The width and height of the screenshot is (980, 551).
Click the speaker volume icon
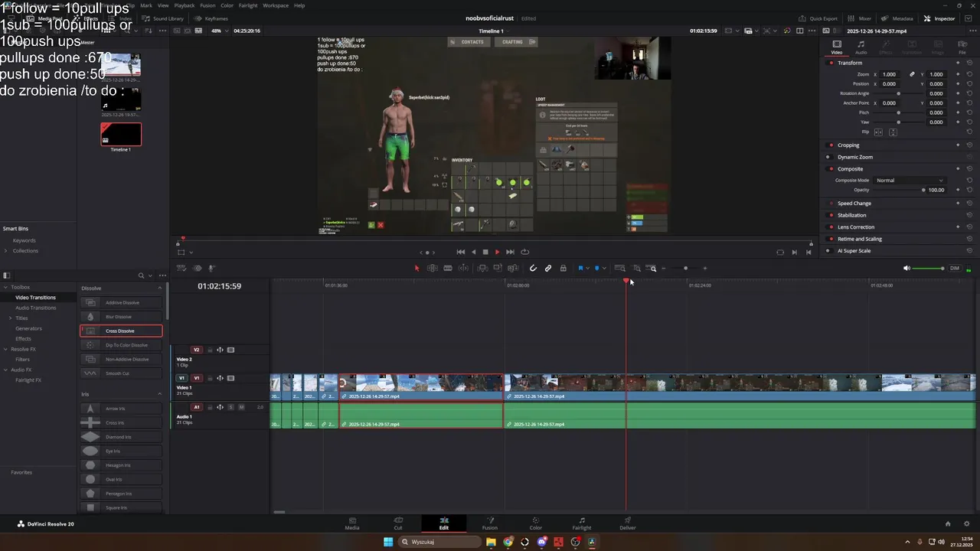[906, 268]
